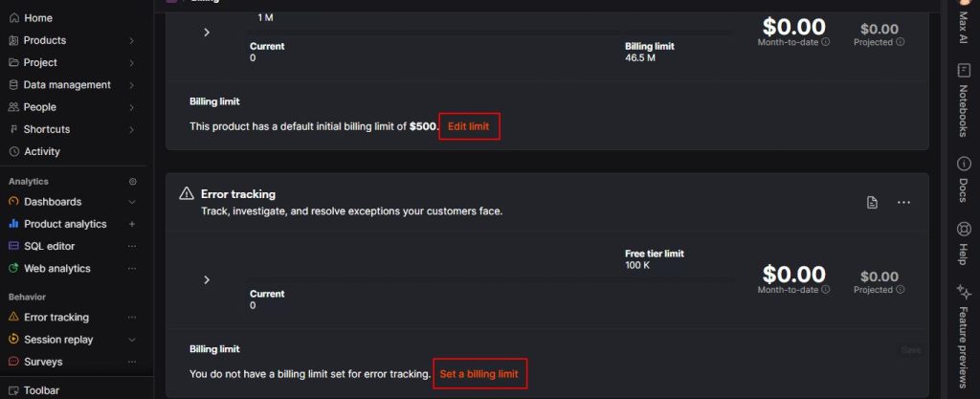This screenshot has height=399, width=980.
Task: Open Docs side panel
Action: 963,179
